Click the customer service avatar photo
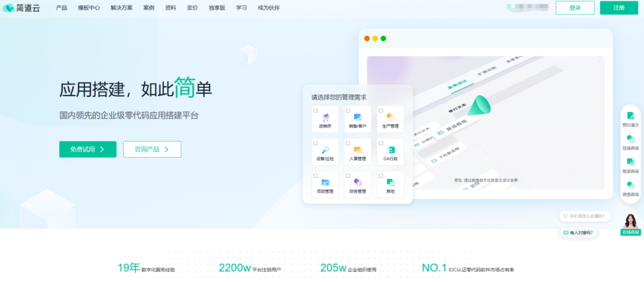This screenshot has width=644, height=282. point(630,221)
